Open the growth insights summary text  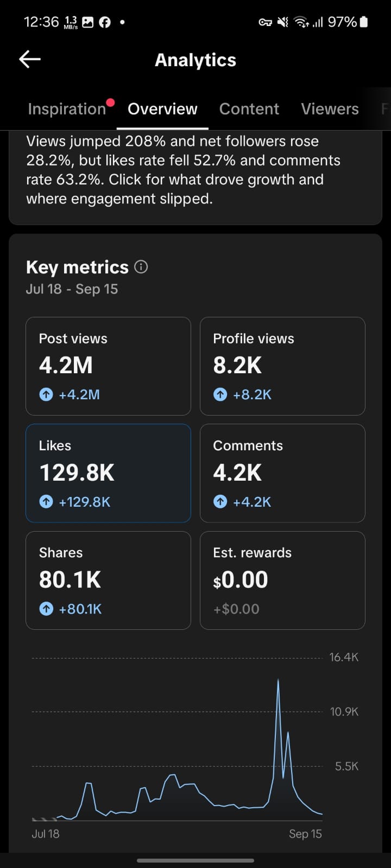[x=184, y=170]
